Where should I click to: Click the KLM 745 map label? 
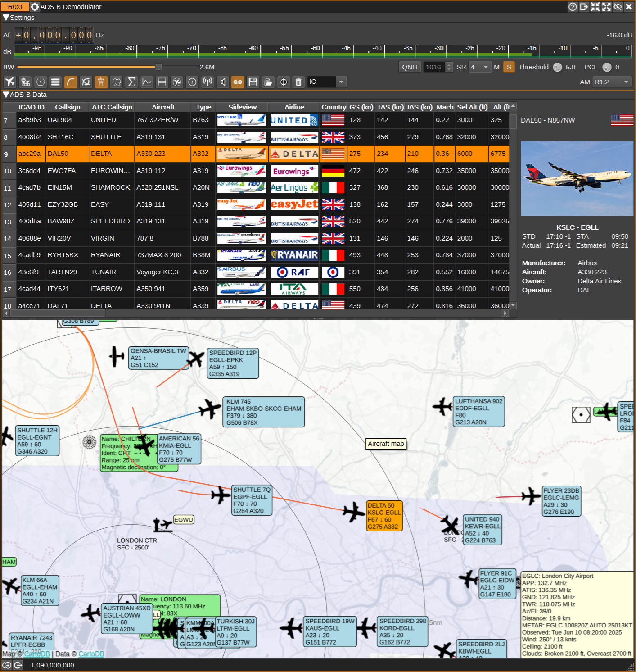264,412
